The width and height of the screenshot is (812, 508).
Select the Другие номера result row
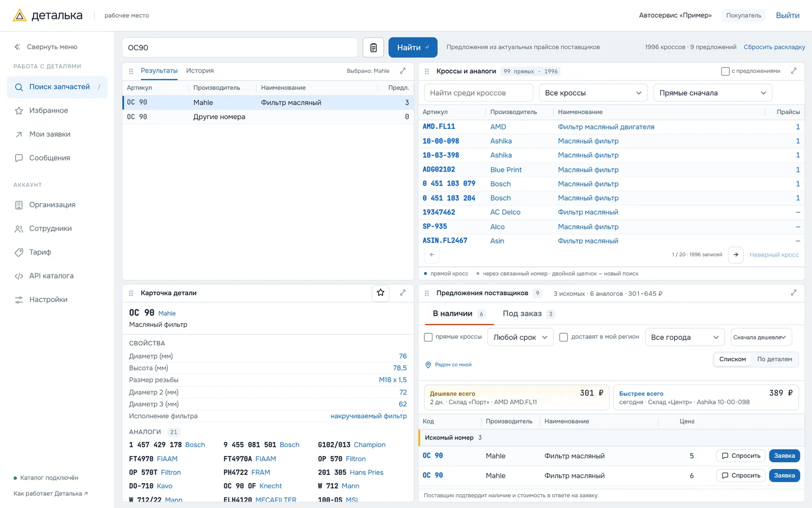tap(268, 117)
